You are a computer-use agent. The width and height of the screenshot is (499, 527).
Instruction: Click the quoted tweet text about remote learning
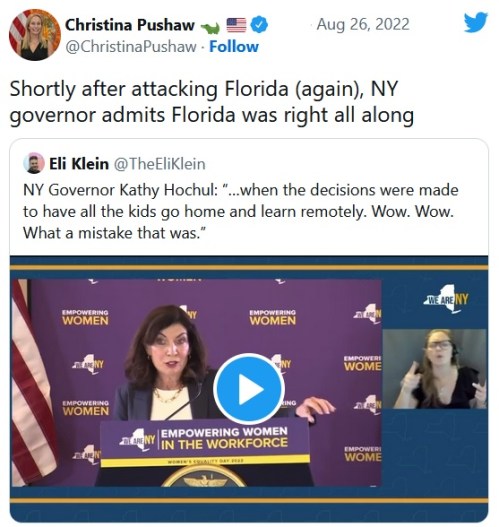point(241,211)
